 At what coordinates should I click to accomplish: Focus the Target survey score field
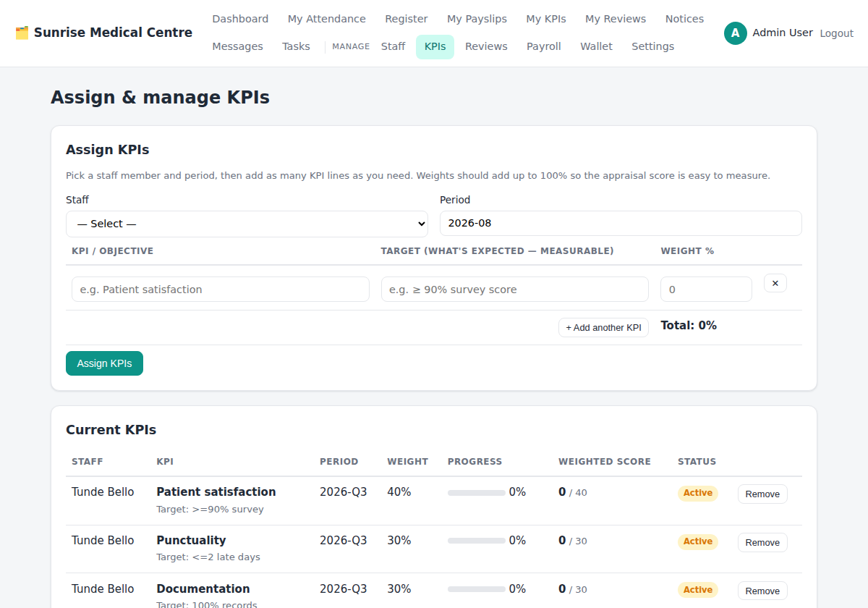[x=515, y=290]
